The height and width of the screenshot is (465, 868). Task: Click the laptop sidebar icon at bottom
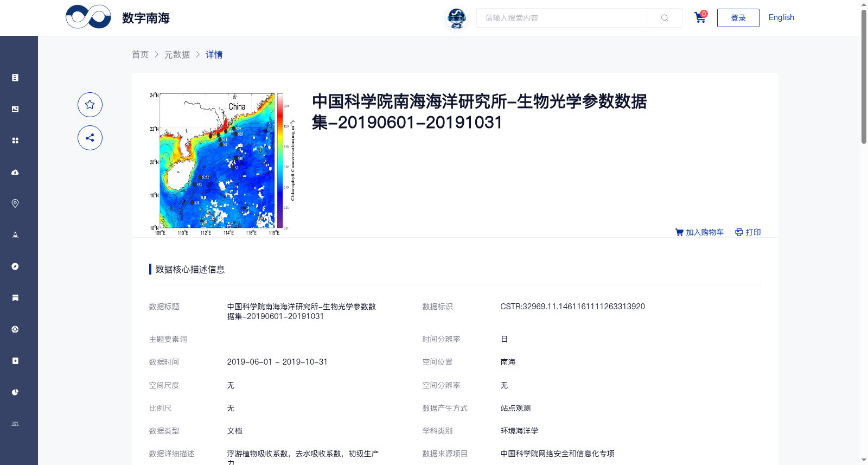[x=15, y=424]
